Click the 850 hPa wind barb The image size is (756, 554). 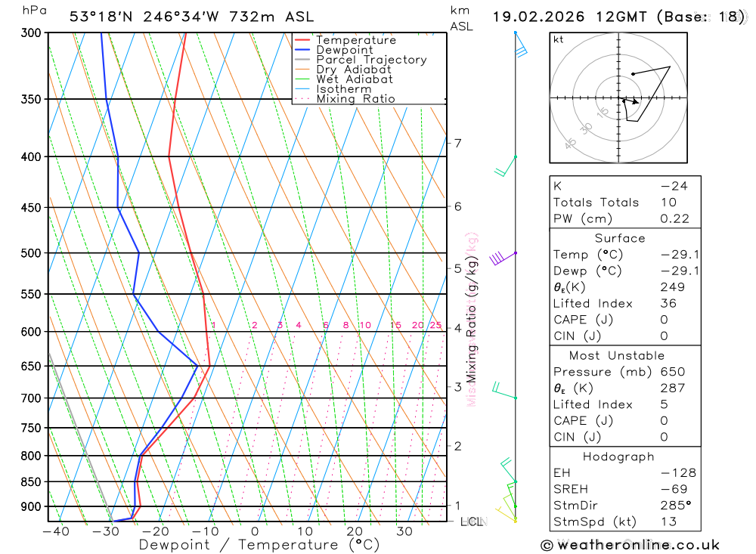tap(509, 470)
